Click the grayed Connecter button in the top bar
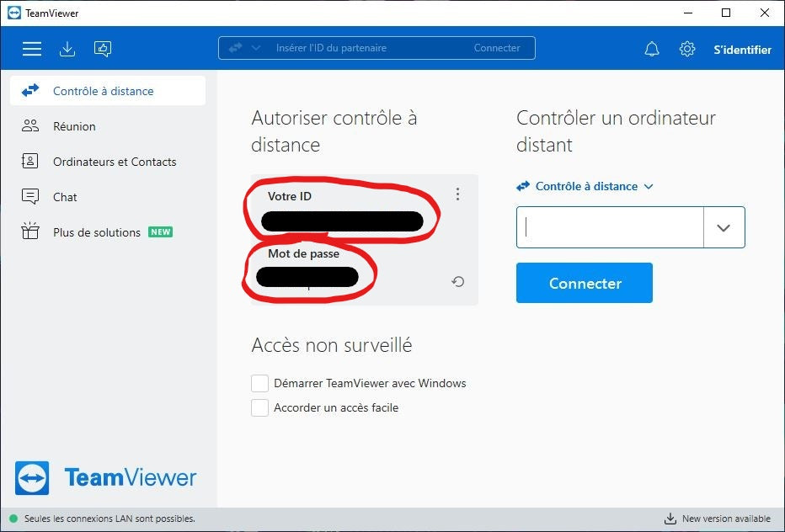 pyautogui.click(x=497, y=48)
